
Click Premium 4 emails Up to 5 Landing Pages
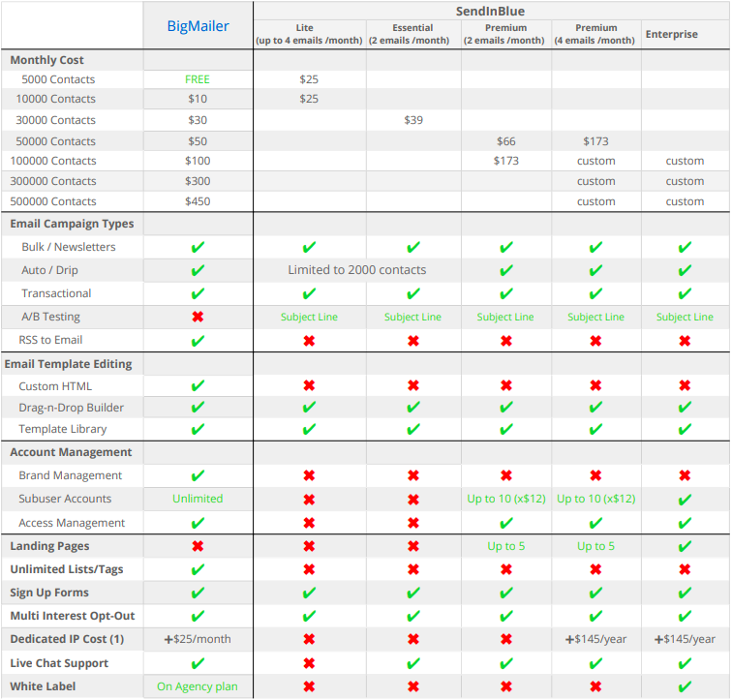595,546
